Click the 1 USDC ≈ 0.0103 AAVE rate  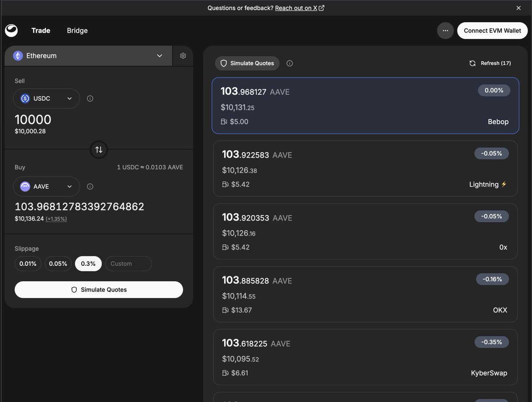point(150,167)
